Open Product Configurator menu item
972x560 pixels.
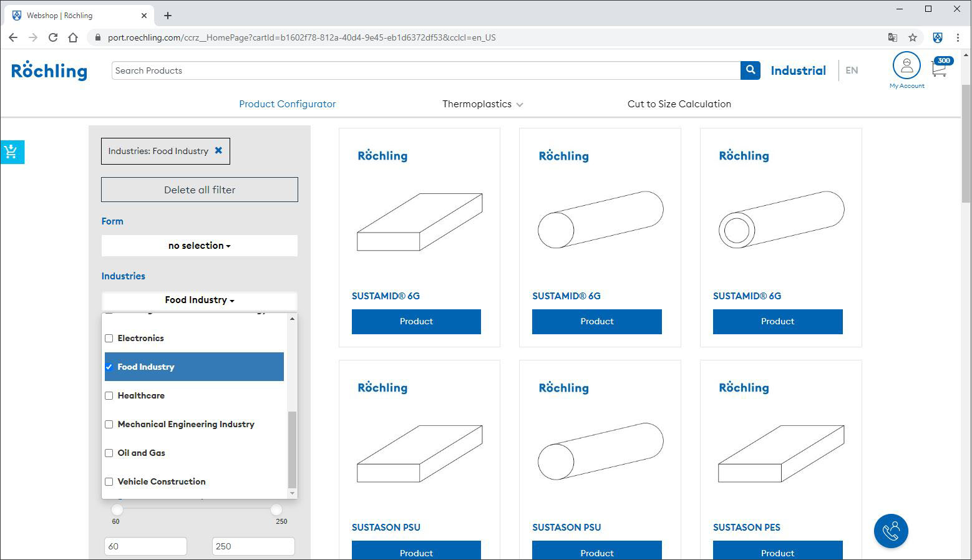point(288,104)
